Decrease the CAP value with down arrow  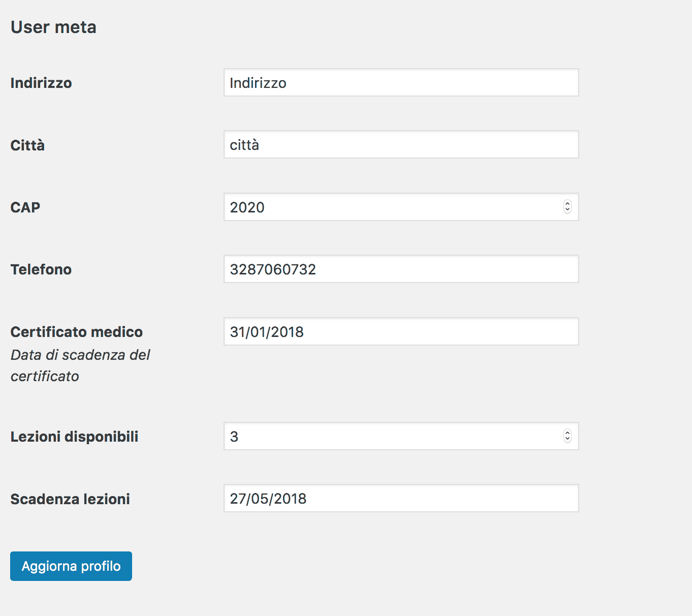click(x=568, y=210)
